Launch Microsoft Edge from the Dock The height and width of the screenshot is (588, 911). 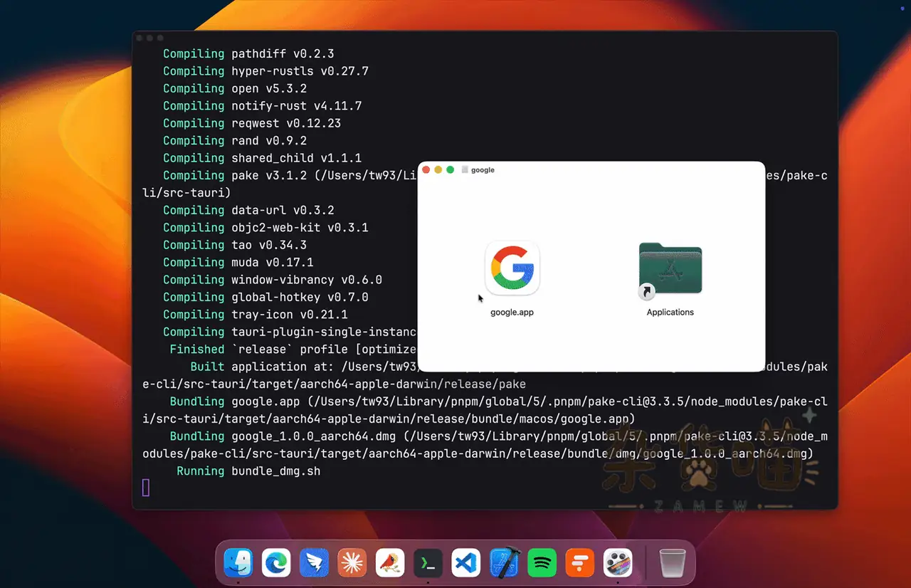tap(276, 563)
